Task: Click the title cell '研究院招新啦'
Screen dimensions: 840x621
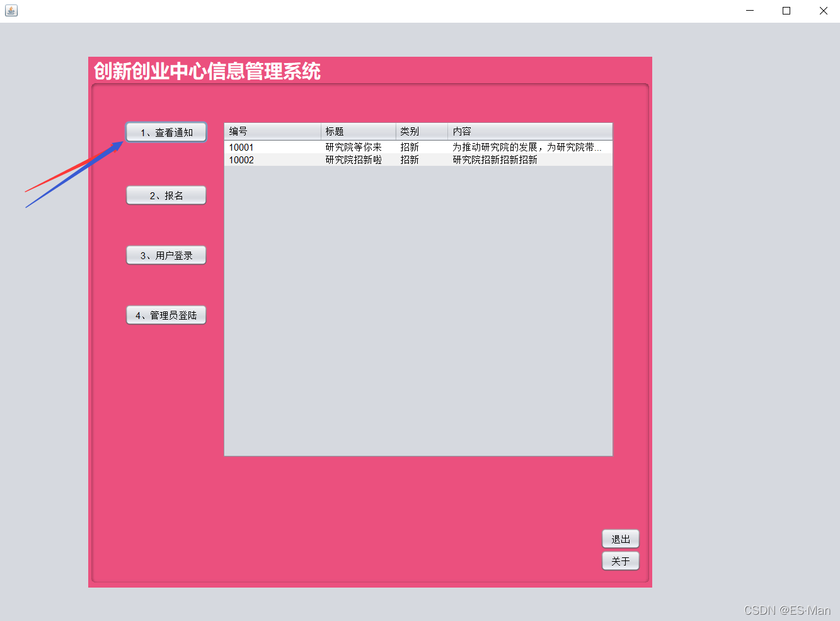Action: click(x=359, y=160)
